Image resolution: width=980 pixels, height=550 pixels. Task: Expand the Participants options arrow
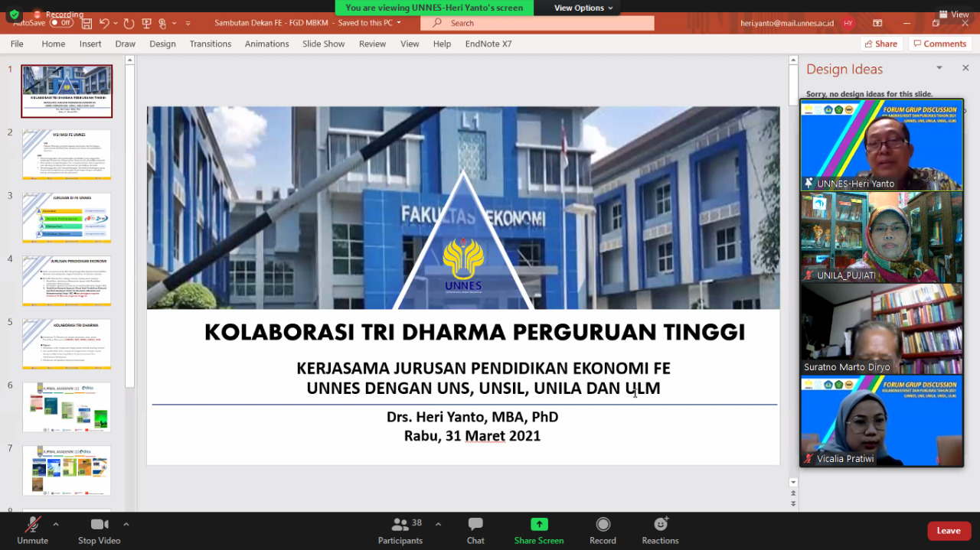pyautogui.click(x=438, y=524)
